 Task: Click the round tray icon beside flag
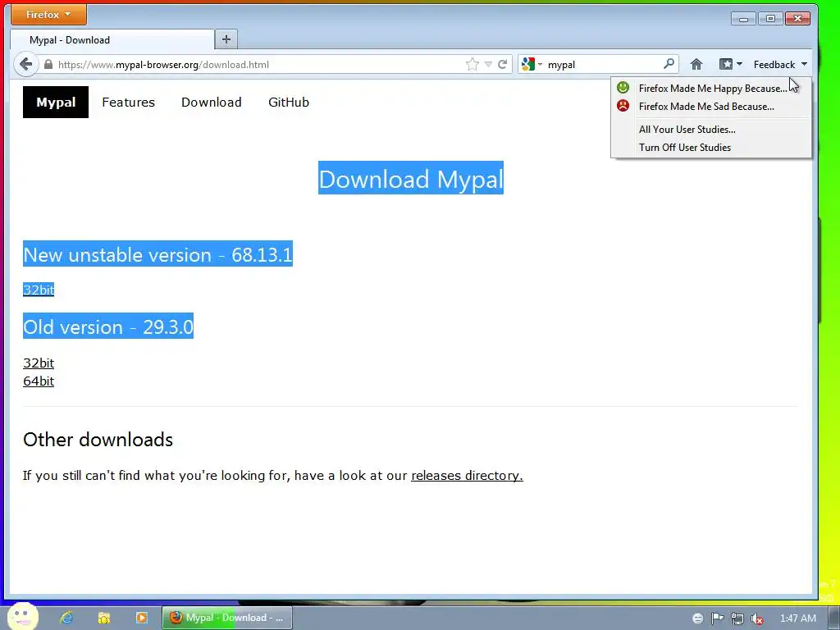pos(697,619)
